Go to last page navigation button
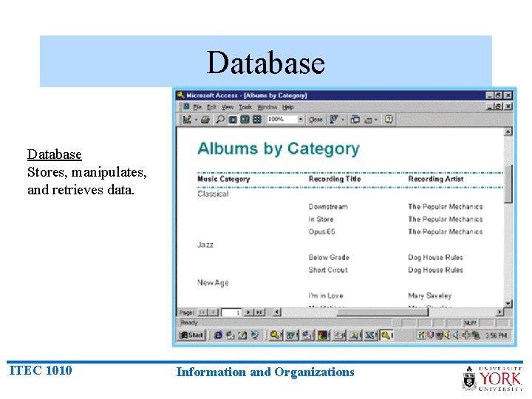532x399 pixels. (259, 312)
